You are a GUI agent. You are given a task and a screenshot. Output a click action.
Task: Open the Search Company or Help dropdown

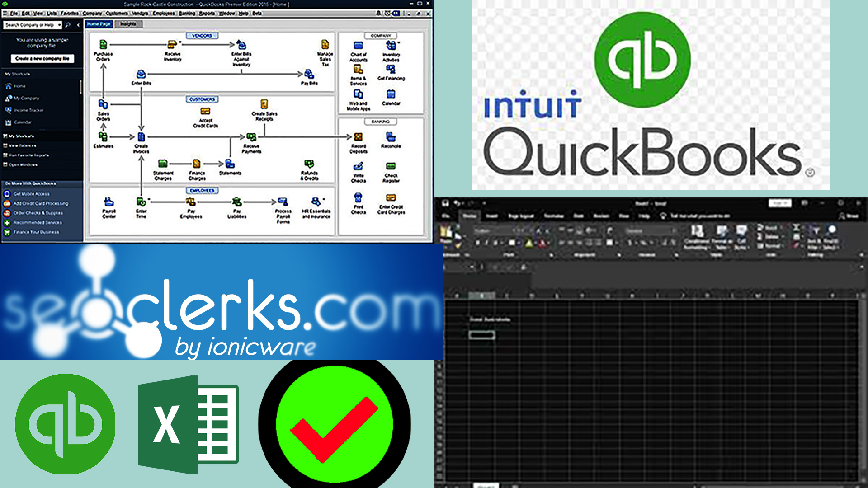click(59, 25)
